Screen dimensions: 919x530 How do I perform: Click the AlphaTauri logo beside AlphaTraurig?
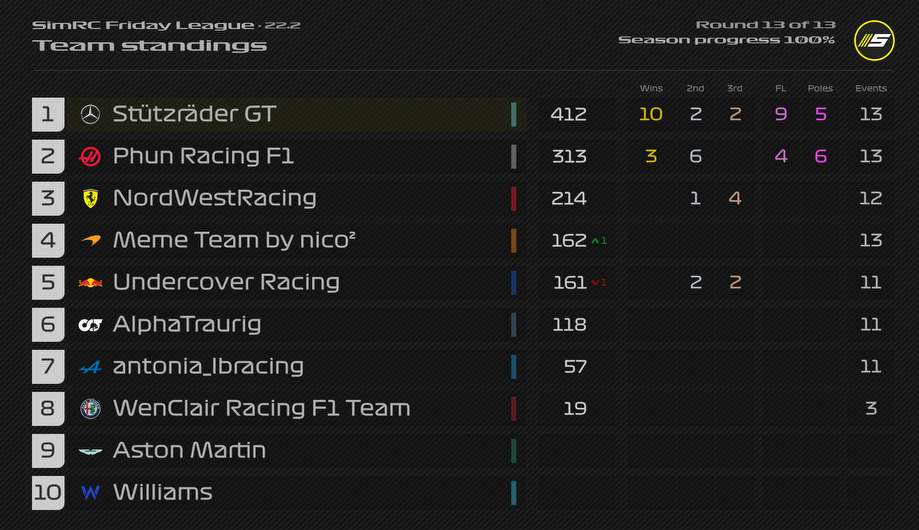[90, 324]
